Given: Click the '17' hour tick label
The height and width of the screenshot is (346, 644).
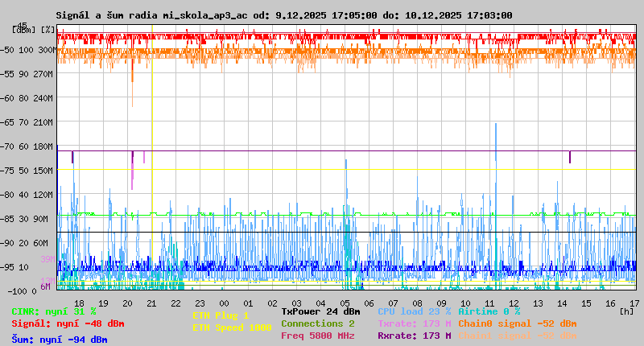Looking at the screenshot, I should point(634,303).
